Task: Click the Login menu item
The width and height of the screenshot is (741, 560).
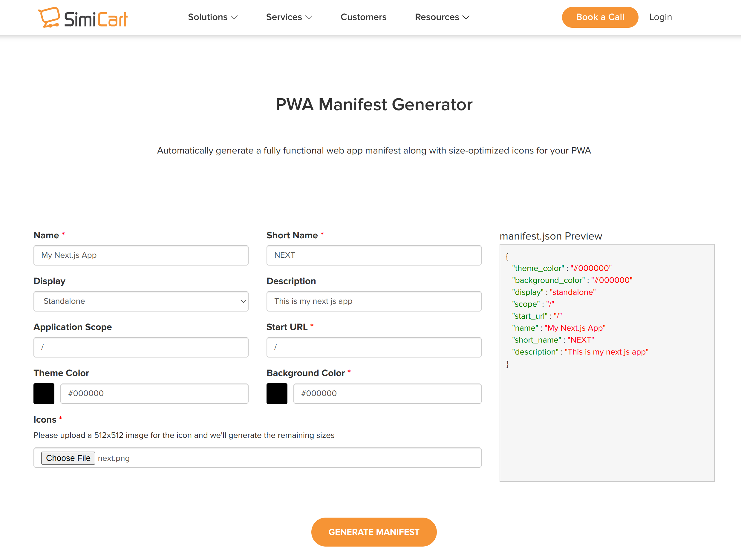Action: pos(660,17)
